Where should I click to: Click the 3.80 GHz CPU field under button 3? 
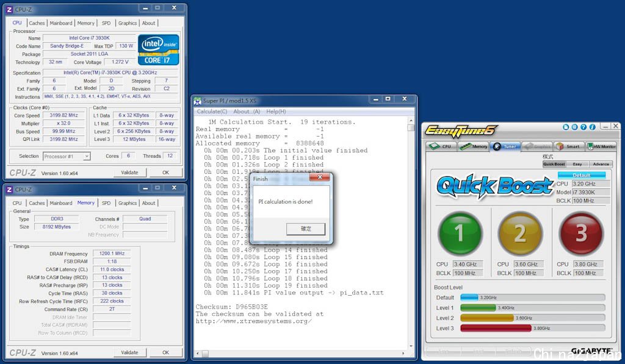(588, 265)
